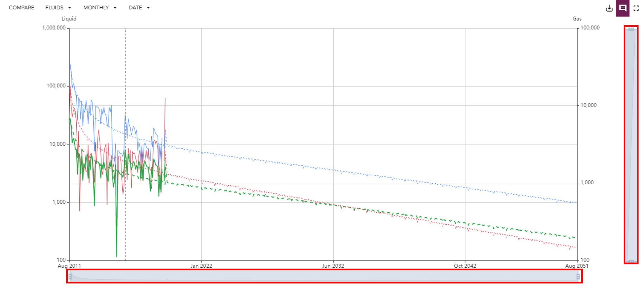
Task: Click the Liquid axis title
Action: pyautogui.click(x=69, y=19)
